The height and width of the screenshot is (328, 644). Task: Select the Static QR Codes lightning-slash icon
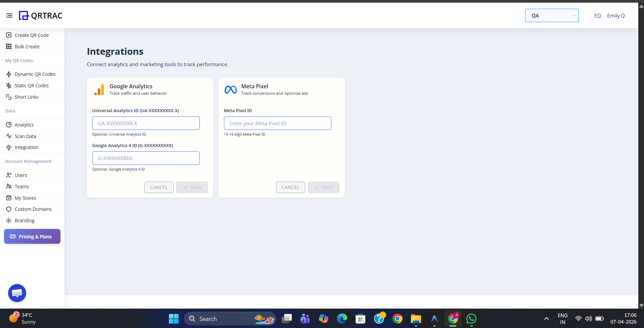coord(8,85)
